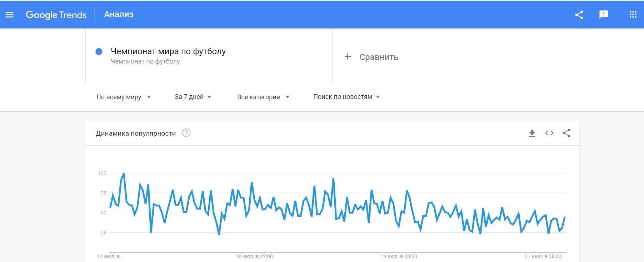Send feedback via the feedback icon
Image resolution: width=644 pixels, height=262 pixels.
604,15
